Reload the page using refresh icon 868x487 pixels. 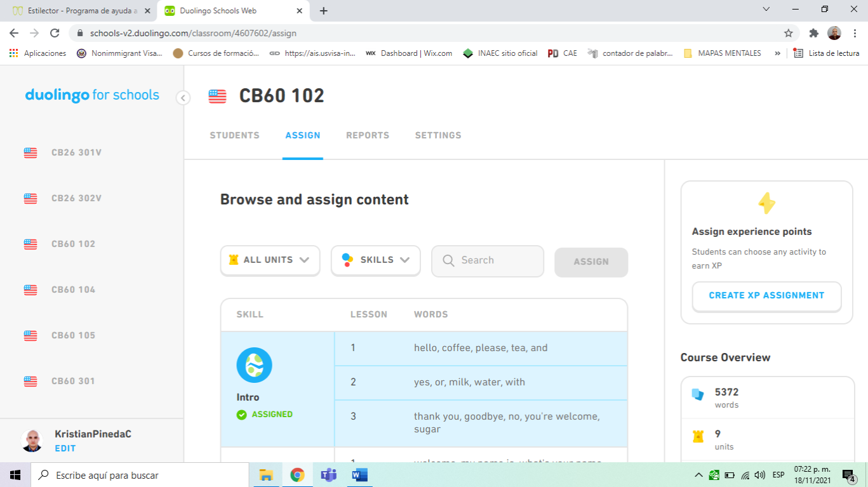tap(55, 33)
